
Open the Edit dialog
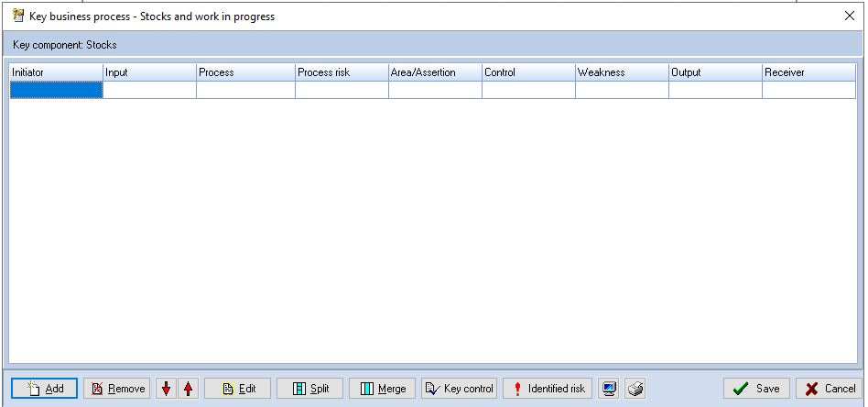(x=237, y=389)
